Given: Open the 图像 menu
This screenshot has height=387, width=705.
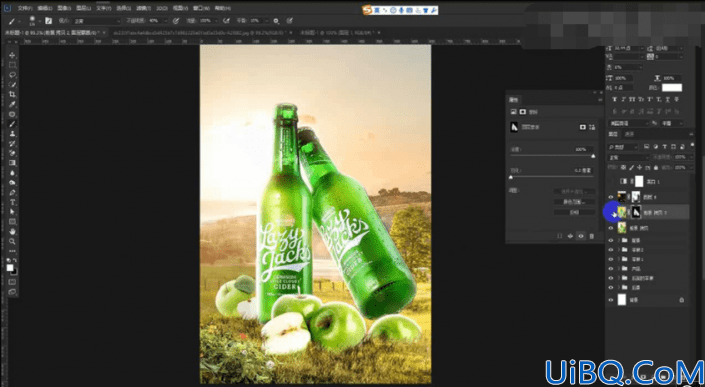Looking at the screenshot, I should click(x=64, y=8).
